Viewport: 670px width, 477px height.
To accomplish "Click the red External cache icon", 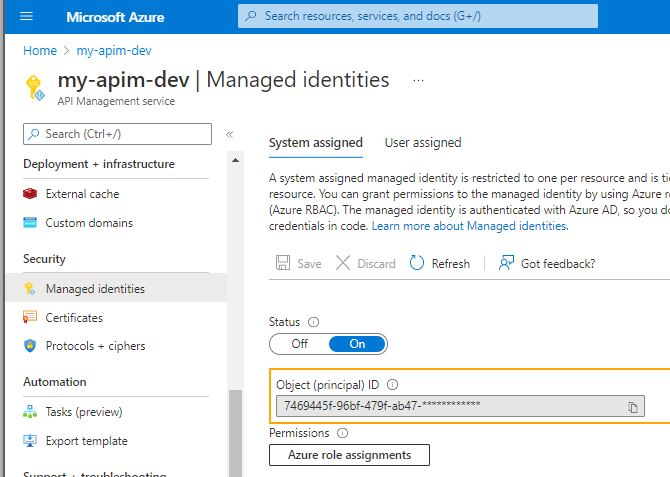I will point(30,194).
